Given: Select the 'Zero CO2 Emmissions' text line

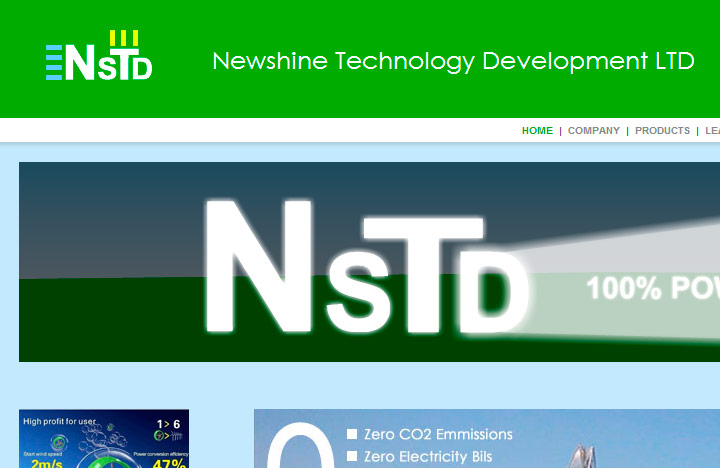Looking at the screenshot, I should tap(438, 434).
